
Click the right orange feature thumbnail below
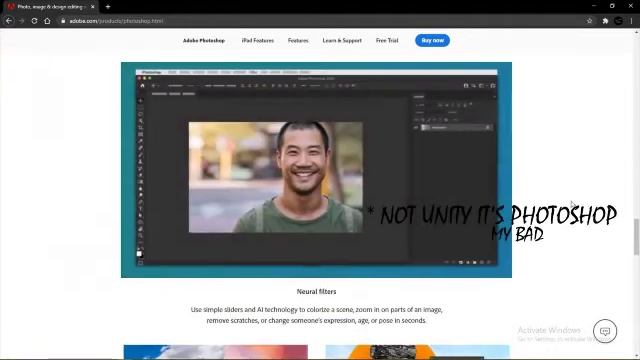(417, 352)
